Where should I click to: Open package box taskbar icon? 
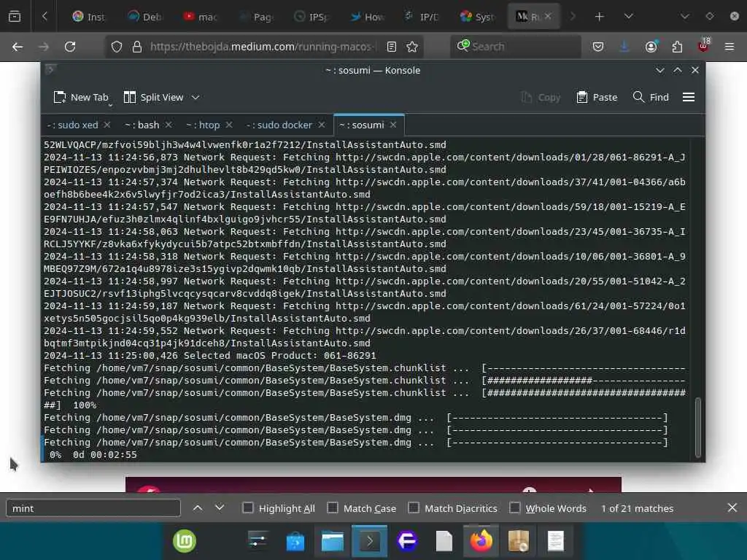coord(519,542)
